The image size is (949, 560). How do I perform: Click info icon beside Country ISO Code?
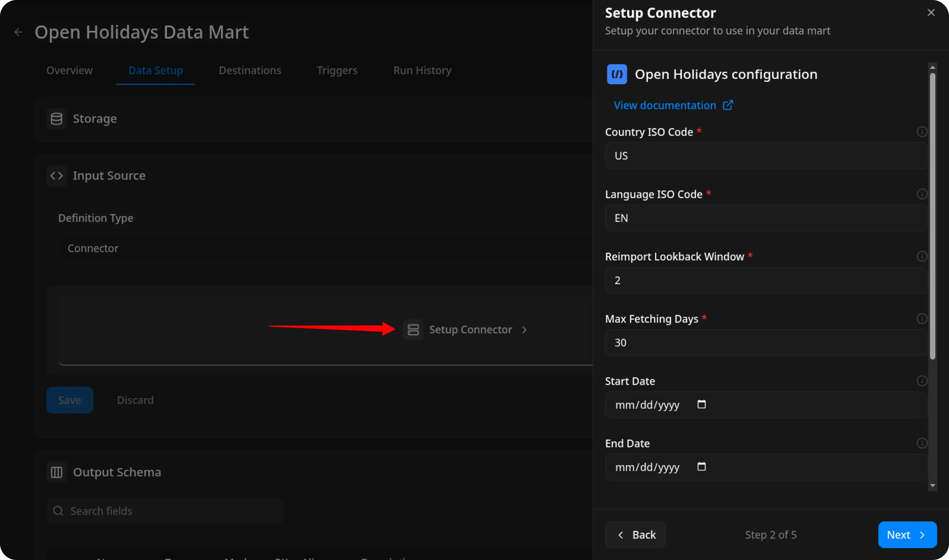point(921,132)
